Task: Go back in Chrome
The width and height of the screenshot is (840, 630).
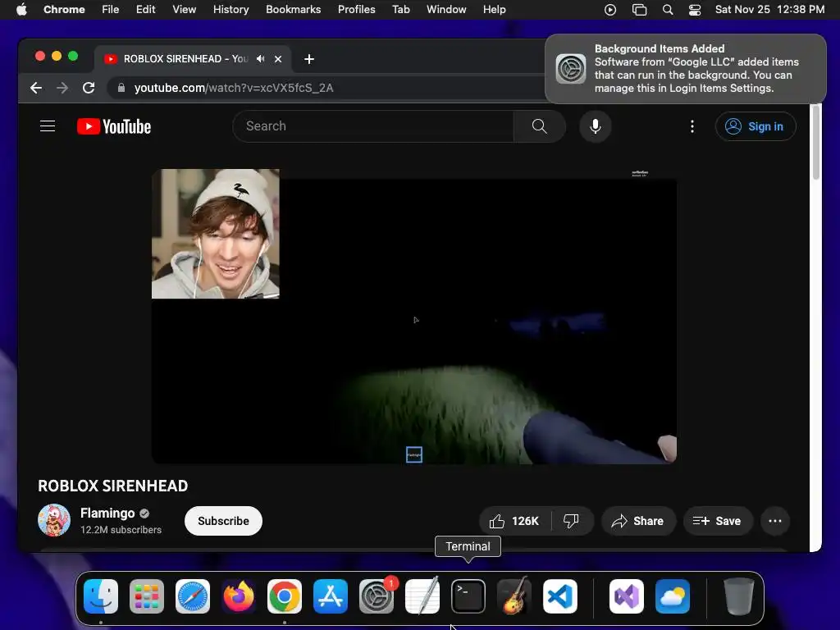Action: (x=36, y=88)
